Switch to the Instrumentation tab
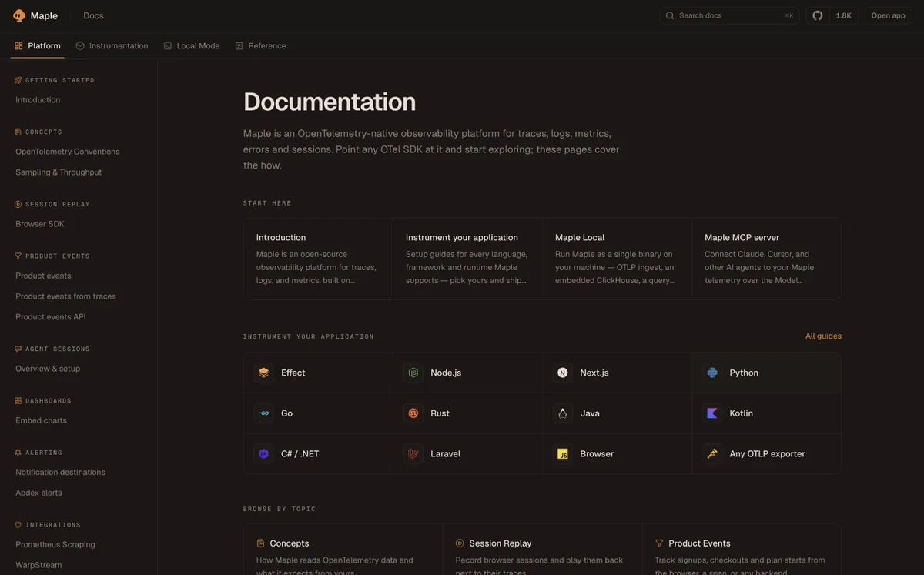 click(112, 46)
